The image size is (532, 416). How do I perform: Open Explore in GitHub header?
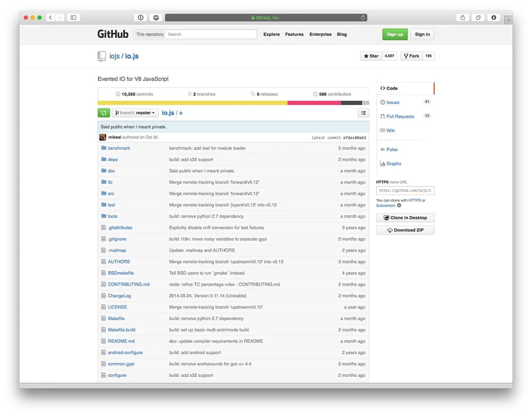[271, 34]
